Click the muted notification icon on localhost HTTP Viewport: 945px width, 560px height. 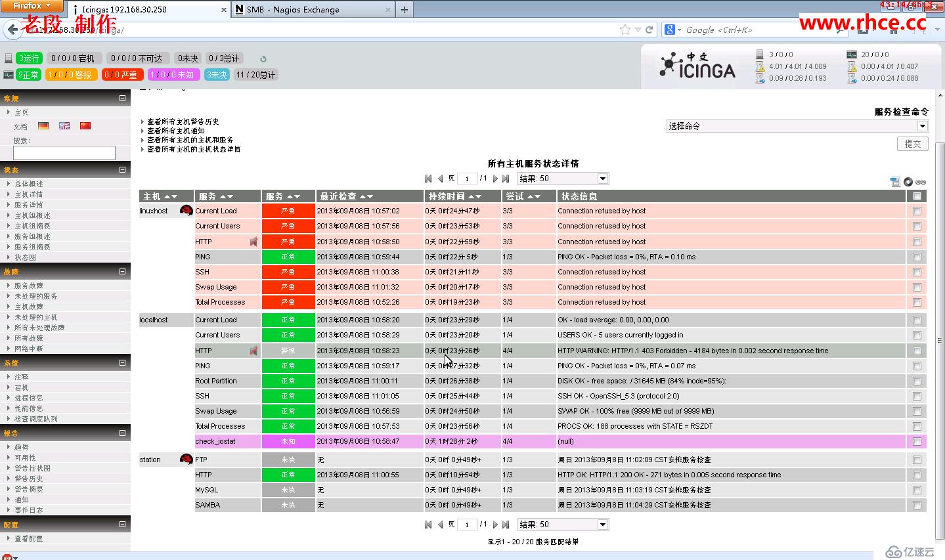253,351
